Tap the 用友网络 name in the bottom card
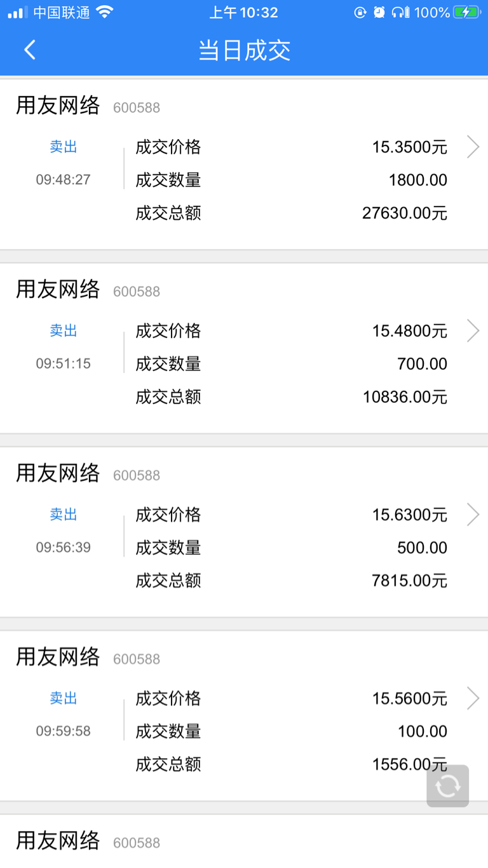Viewport: 488px width, 868px height. 58,841
